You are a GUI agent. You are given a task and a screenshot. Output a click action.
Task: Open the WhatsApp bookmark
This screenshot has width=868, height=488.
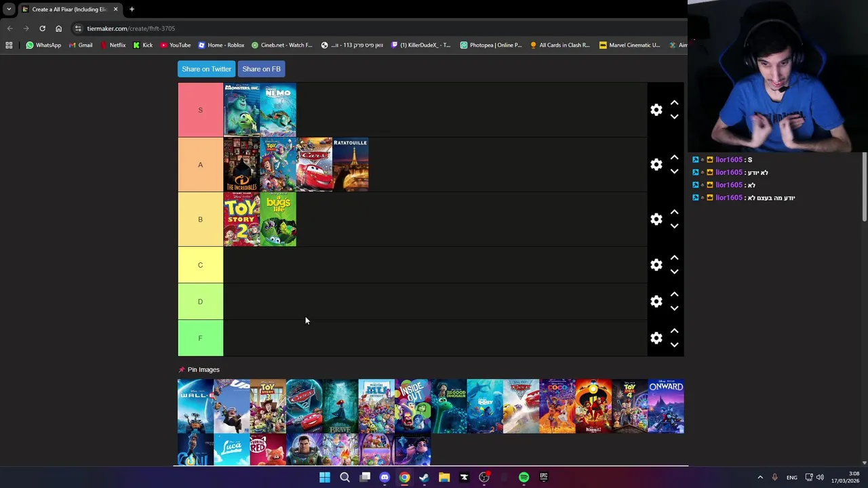coord(43,45)
